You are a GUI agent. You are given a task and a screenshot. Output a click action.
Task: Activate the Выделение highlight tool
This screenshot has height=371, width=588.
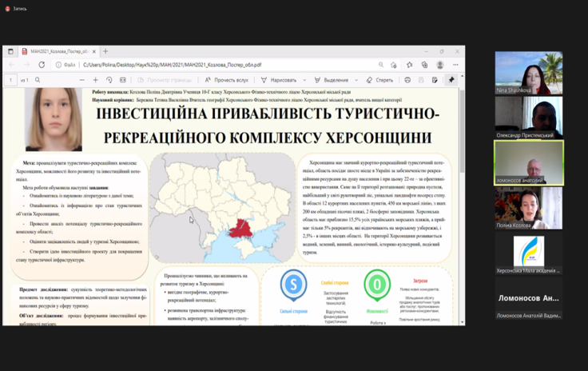(332, 80)
